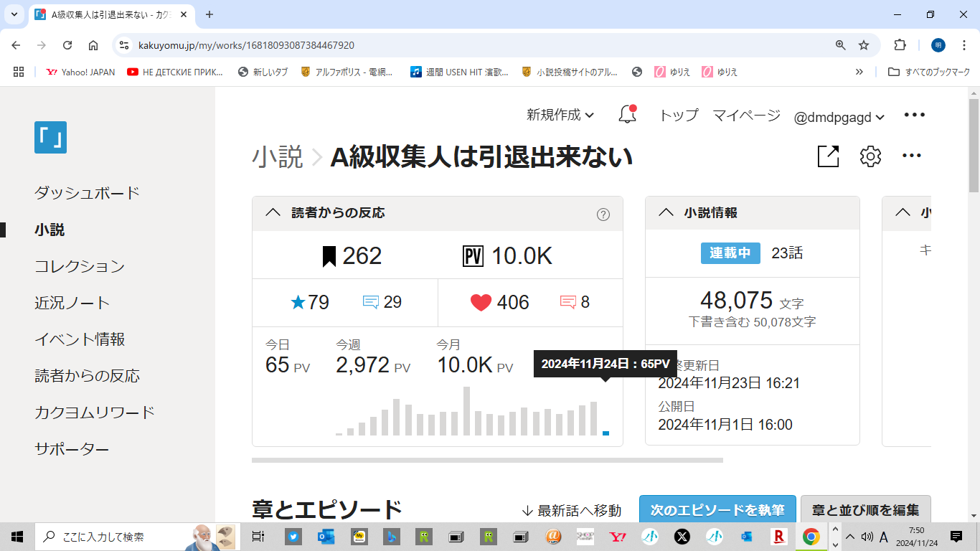Open the 新規作成 dropdown
Viewport: 980px width, 551px height.
tap(560, 115)
